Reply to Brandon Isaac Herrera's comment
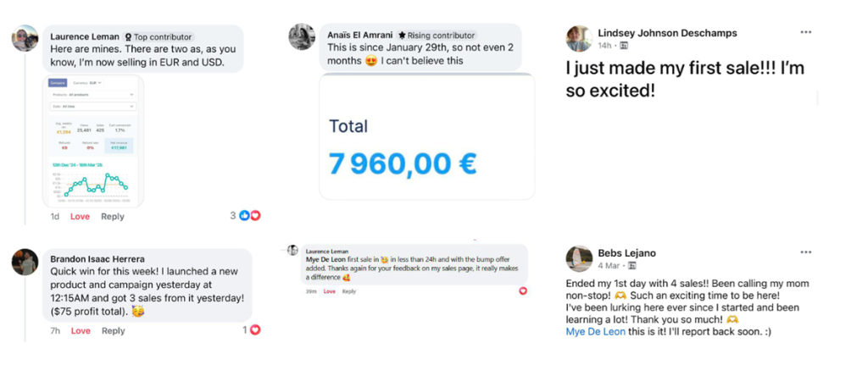Screen dimensions: 868x376 [x=113, y=330]
